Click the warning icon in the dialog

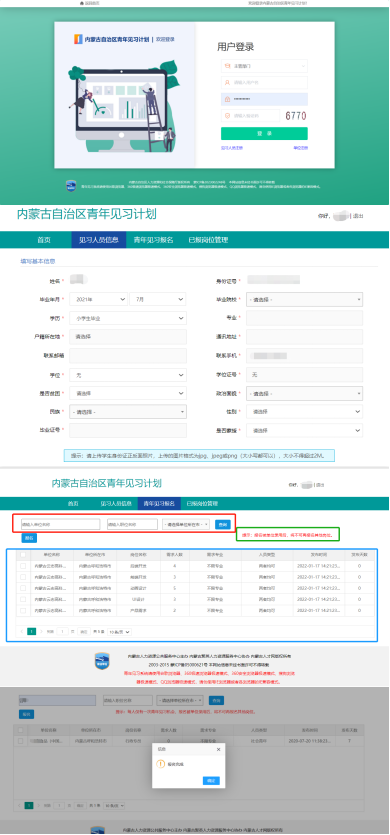(160, 763)
